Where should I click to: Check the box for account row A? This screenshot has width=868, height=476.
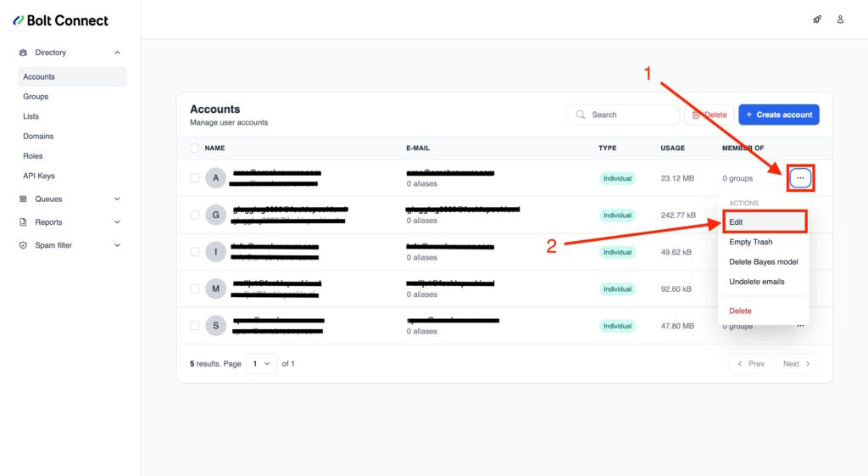click(x=195, y=178)
